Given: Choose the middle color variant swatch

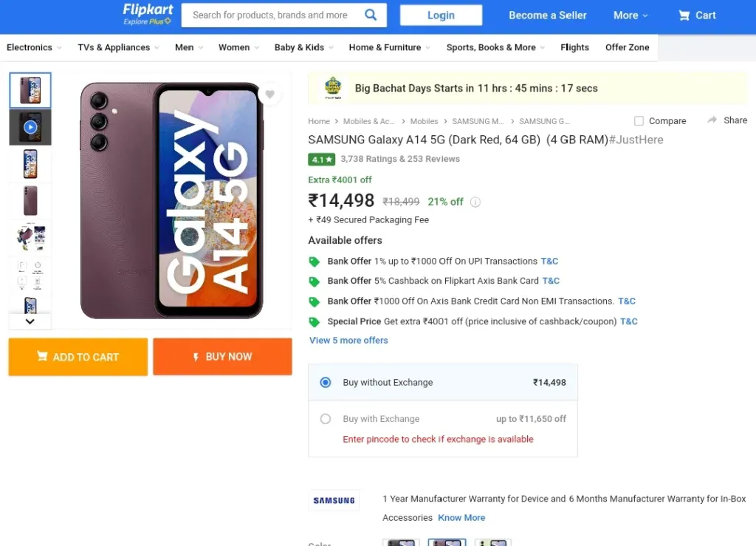Looking at the screenshot, I should (x=447, y=542).
